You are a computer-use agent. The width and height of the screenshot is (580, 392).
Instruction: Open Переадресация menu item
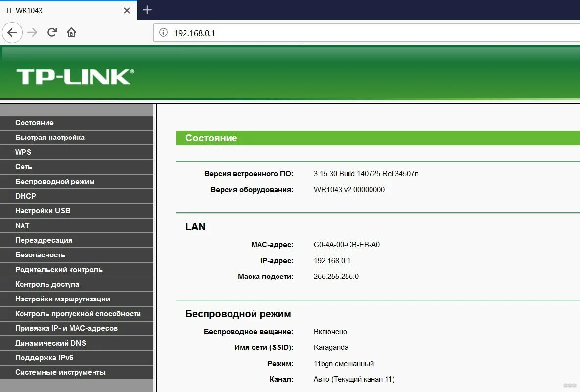76,240
